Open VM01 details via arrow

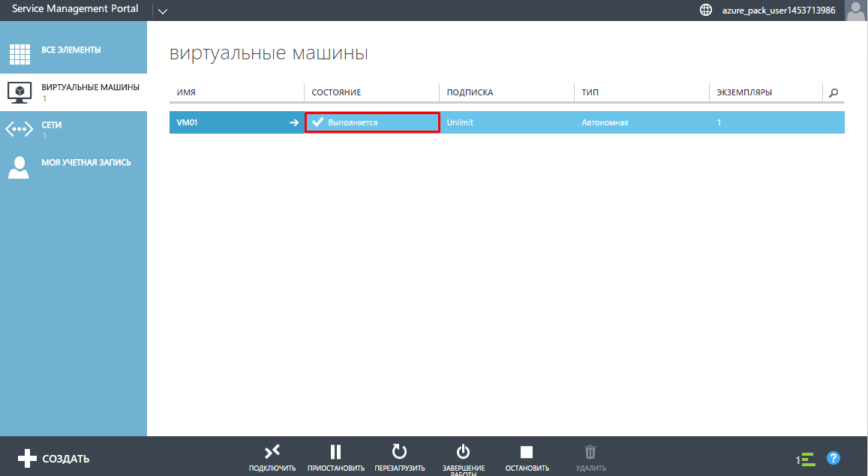point(294,122)
